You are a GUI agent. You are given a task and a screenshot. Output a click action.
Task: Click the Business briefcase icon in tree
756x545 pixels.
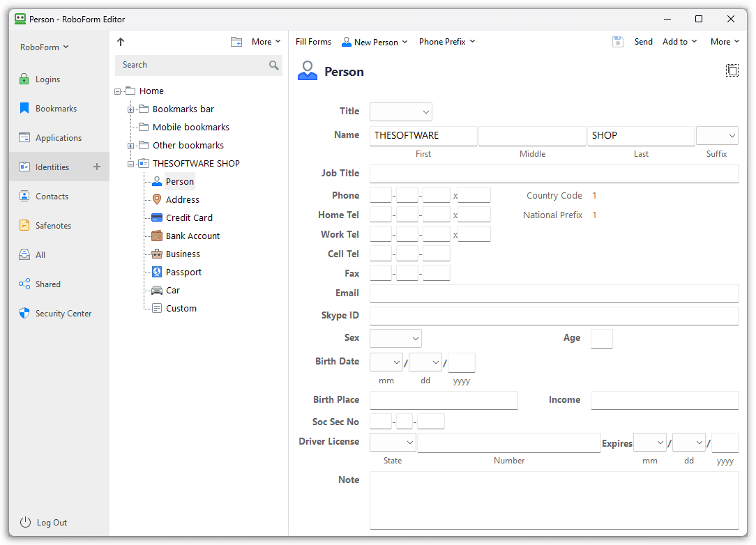pos(157,254)
